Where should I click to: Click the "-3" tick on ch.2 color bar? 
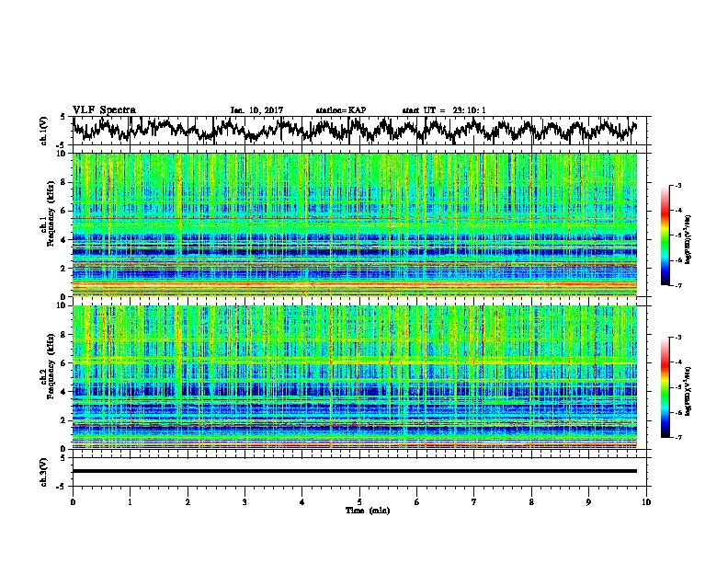(x=678, y=338)
